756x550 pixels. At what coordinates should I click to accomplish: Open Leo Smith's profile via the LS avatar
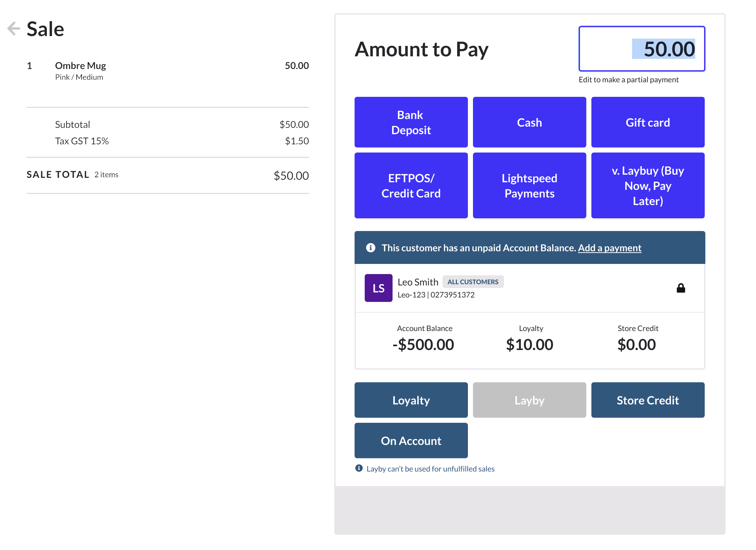point(378,288)
